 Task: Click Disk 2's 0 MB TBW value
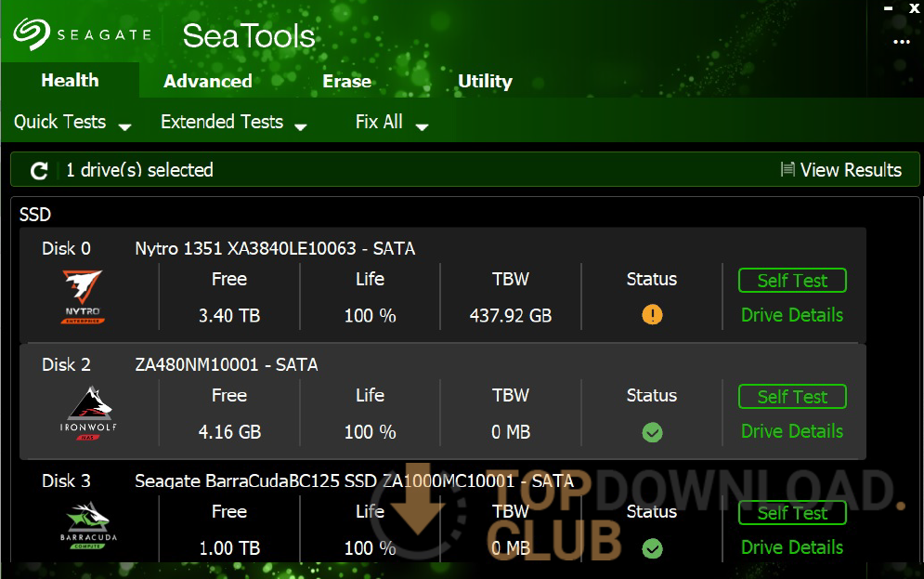(511, 431)
